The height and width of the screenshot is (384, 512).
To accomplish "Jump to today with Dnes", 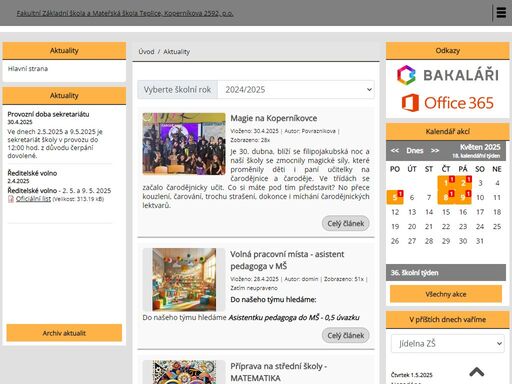I will tap(415, 151).
